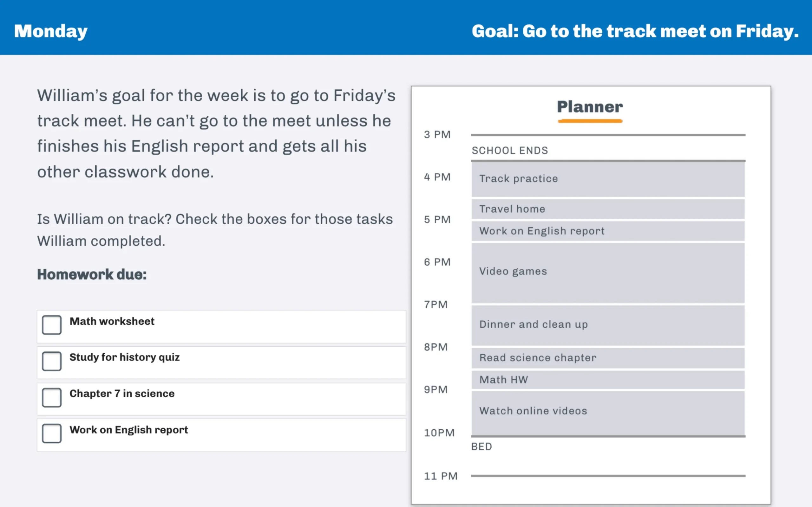The height and width of the screenshot is (507, 812).
Task: Tick the Chapter 7 in science checkbox
Action: coord(52,397)
